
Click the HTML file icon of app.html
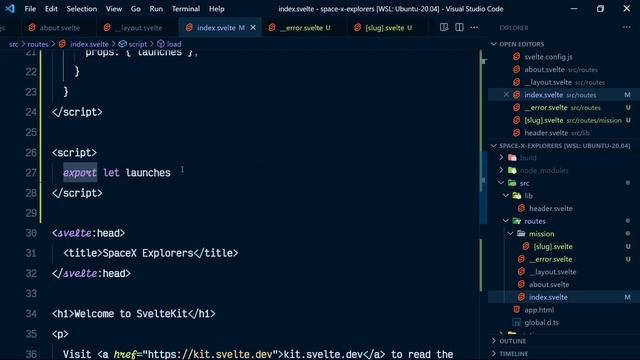[516, 310]
